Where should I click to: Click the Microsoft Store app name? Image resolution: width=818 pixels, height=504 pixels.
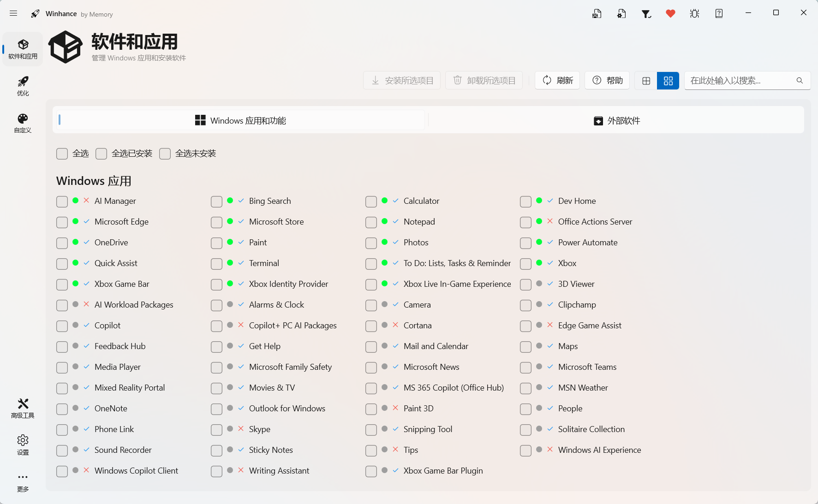[276, 222]
